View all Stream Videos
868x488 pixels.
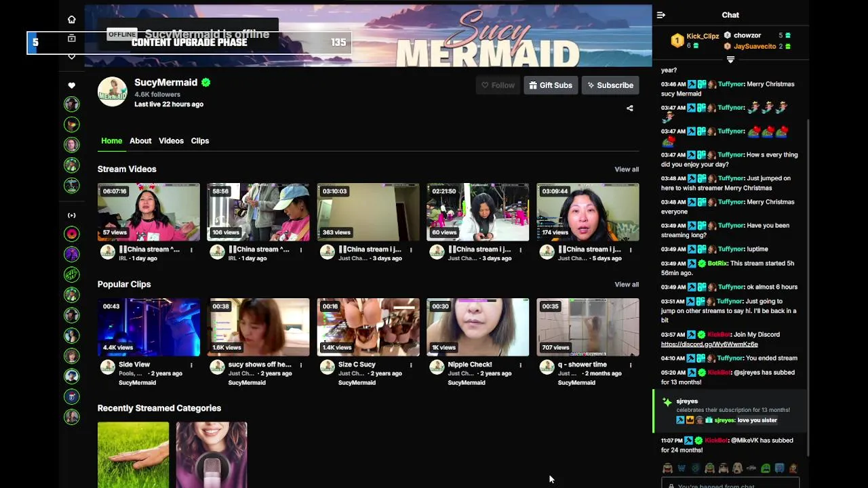click(x=627, y=169)
